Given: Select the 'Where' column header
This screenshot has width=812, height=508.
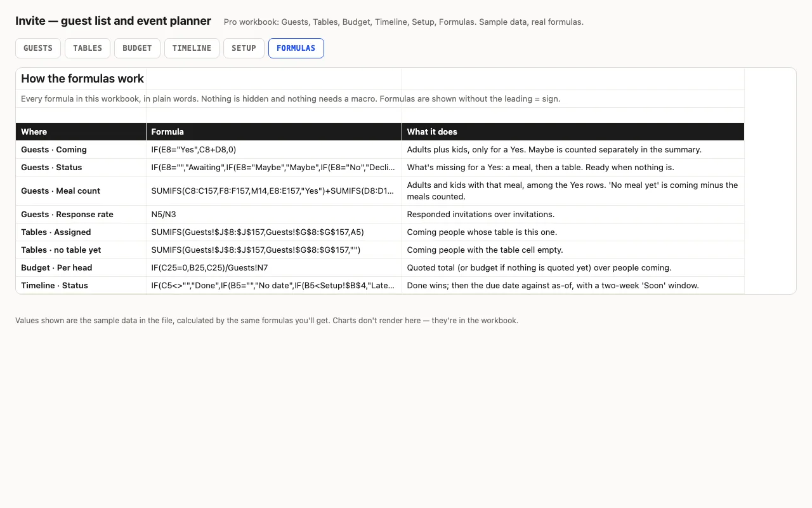Looking at the screenshot, I should (x=81, y=131).
